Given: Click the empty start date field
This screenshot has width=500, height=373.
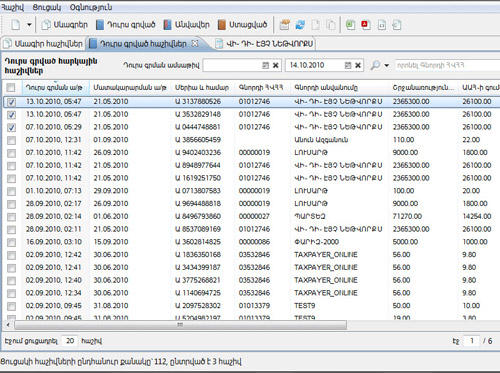Looking at the screenshot, I should pyautogui.click(x=232, y=65).
